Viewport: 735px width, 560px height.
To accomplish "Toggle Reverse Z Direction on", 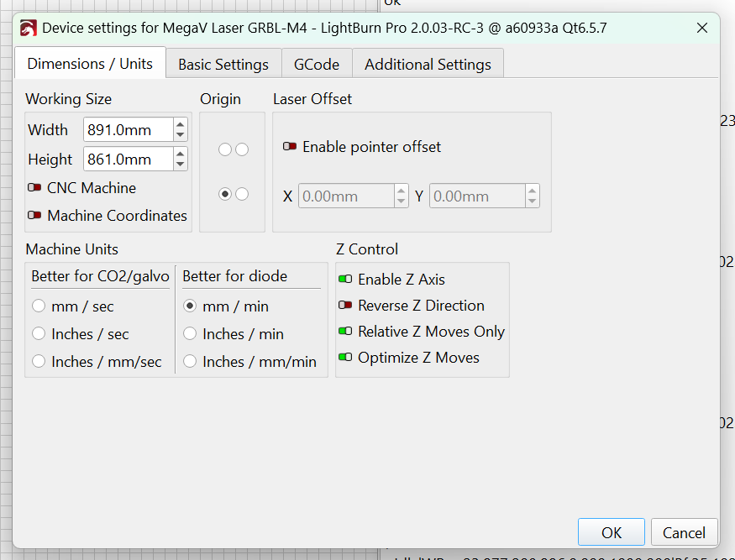I will [345, 306].
